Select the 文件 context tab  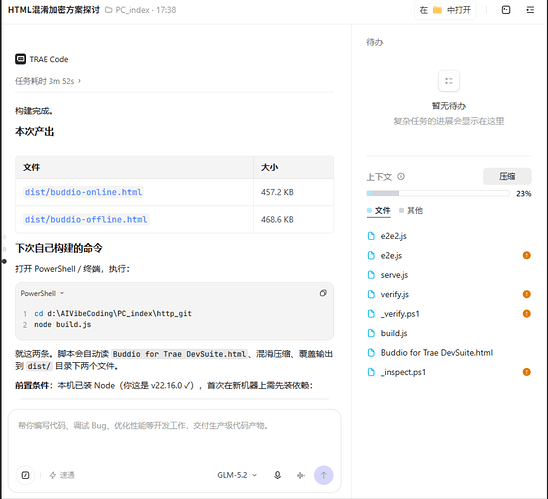click(378, 210)
